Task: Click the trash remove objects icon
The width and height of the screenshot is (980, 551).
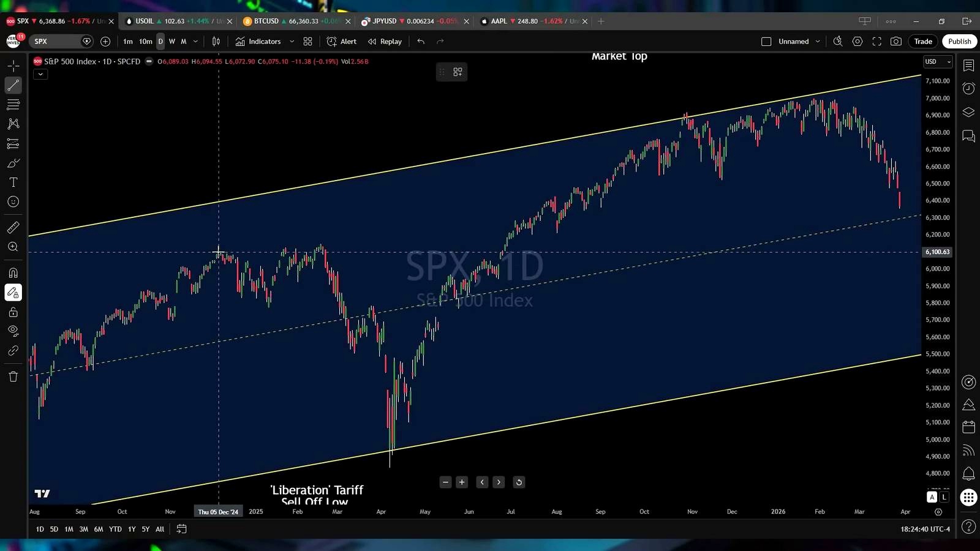Action: (x=13, y=377)
